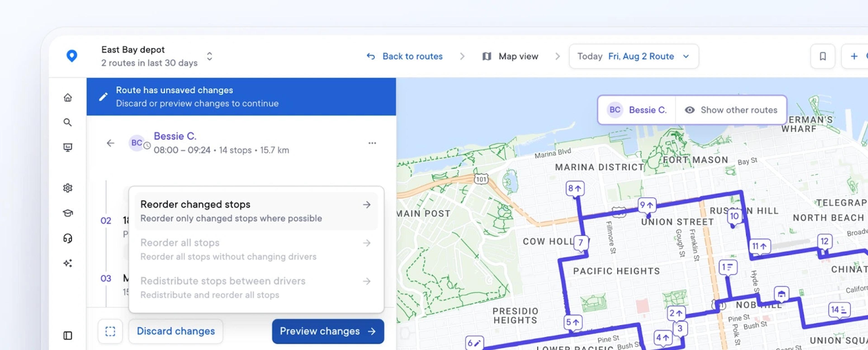
Task: Select stop marker 9 on the map
Action: point(647,205)
